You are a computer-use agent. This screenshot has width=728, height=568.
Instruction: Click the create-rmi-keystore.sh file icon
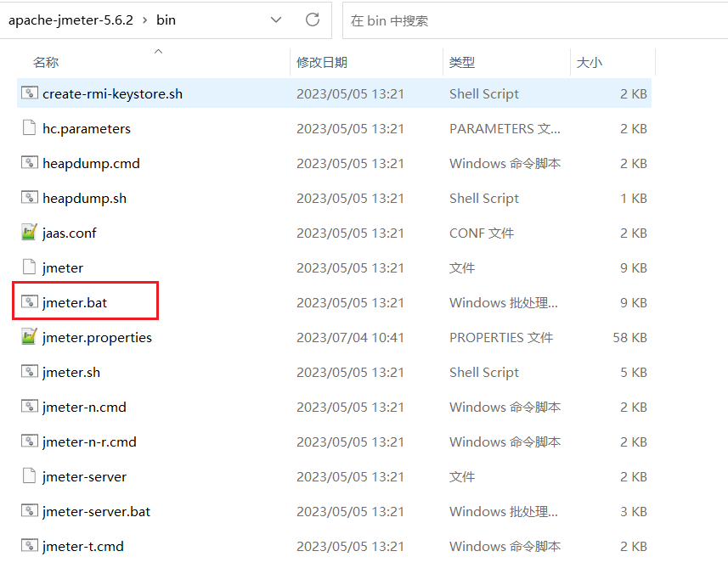point(29,93)
